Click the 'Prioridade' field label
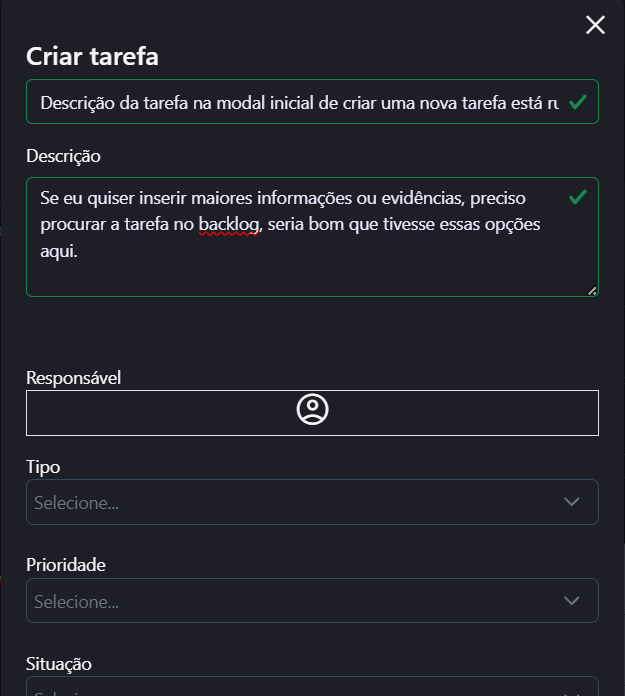Screen dimensions: 625x696 pos(66,565)
